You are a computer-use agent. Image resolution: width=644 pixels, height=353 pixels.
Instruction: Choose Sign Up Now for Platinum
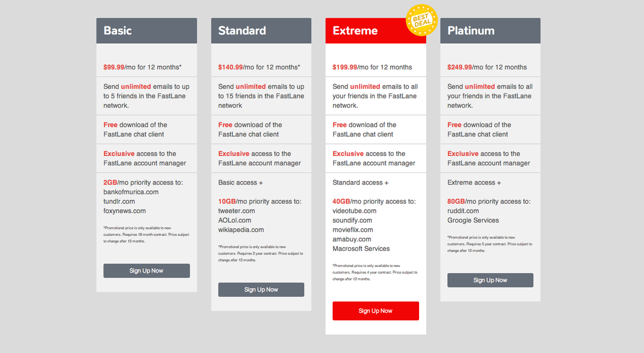[x=490, y=280]
